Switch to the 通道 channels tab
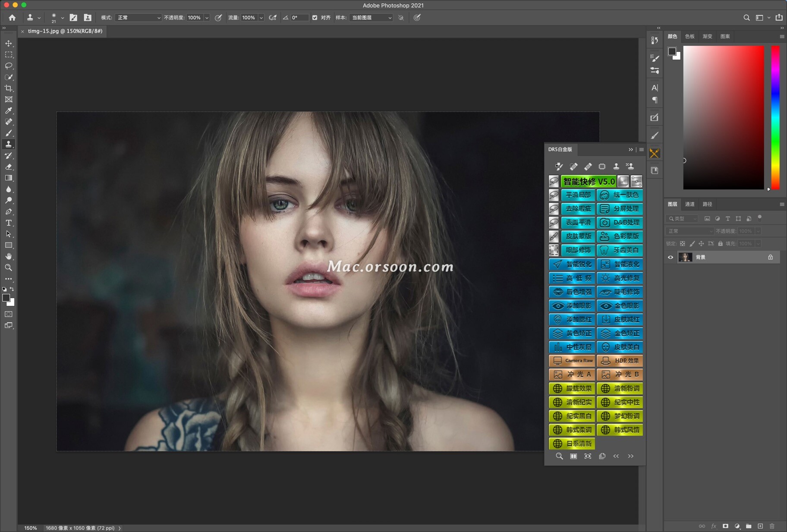787x532 pixels. point(689,204)
